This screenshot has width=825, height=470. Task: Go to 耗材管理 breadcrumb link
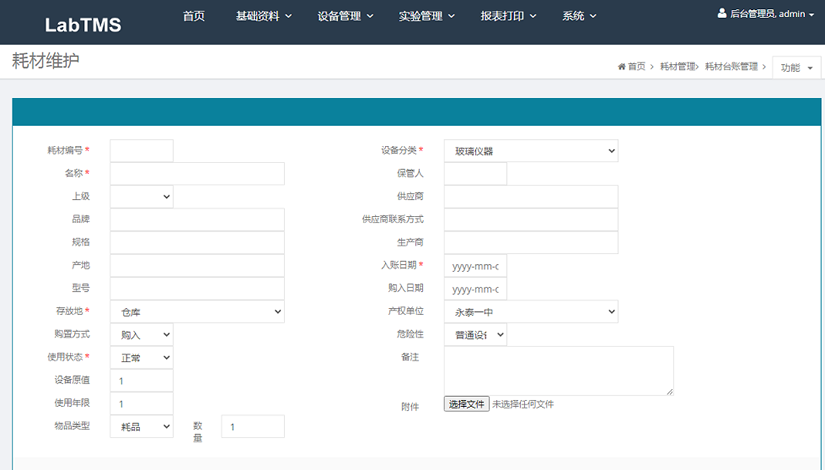coord(677,67)
